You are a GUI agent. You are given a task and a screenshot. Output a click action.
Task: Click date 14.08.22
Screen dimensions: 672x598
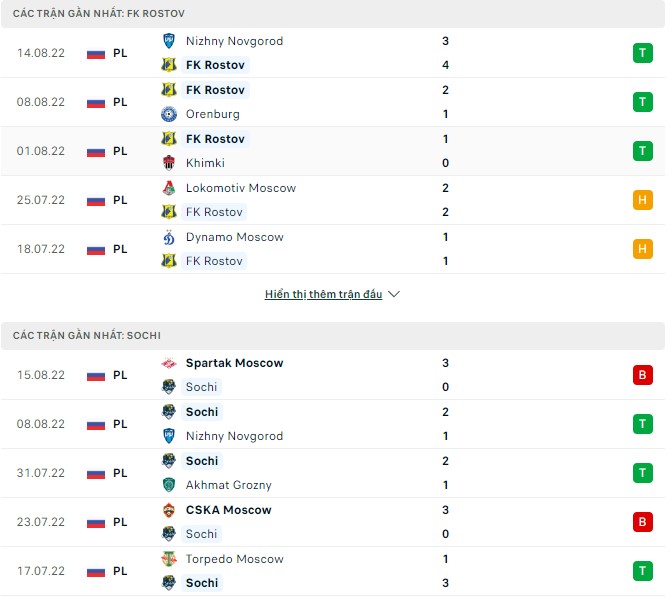pyautogui.click(x=41, y=53)
